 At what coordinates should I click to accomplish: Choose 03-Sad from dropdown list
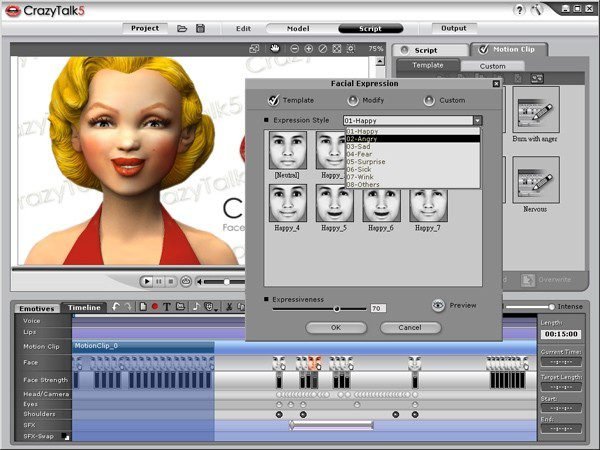(x=412, y=147)
